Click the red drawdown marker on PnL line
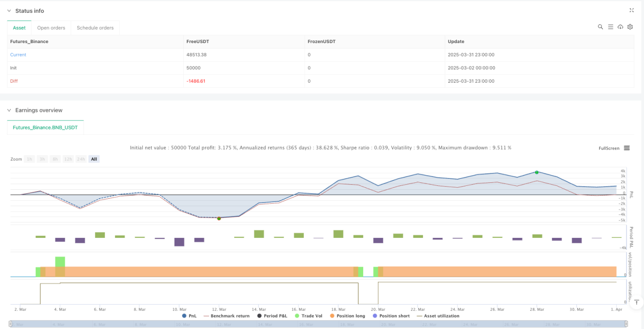The image size is (644, 329). click(218, 219)
